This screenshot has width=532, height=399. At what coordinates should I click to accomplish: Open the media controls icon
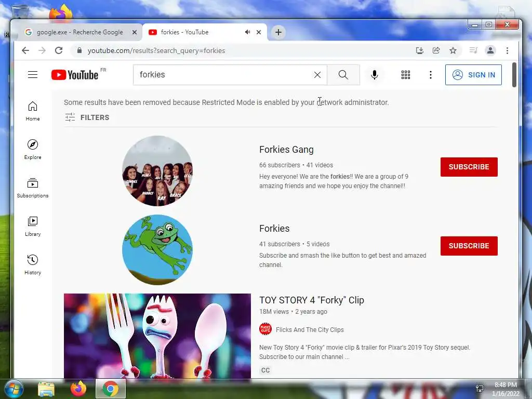(473, 50)
